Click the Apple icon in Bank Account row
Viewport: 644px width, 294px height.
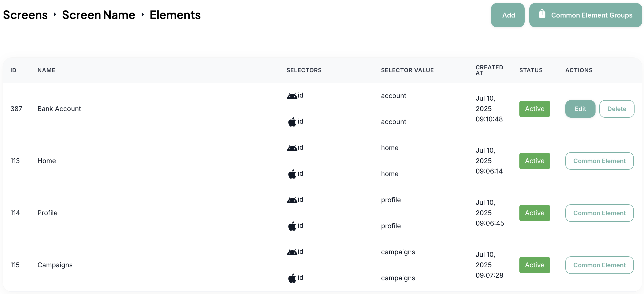click(x=292, y=122)
